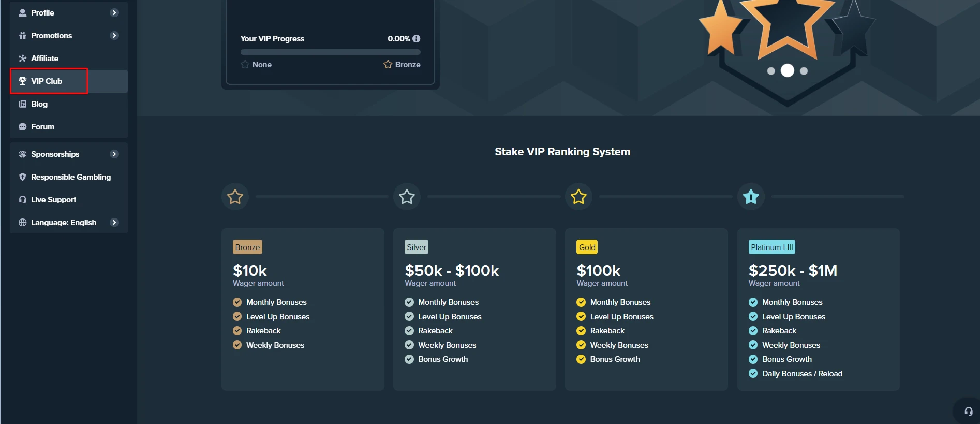The width and height of the screenshot is (980, 424).
Task: Expand the Language selection arrow
Action: click(x=114, y=222)
